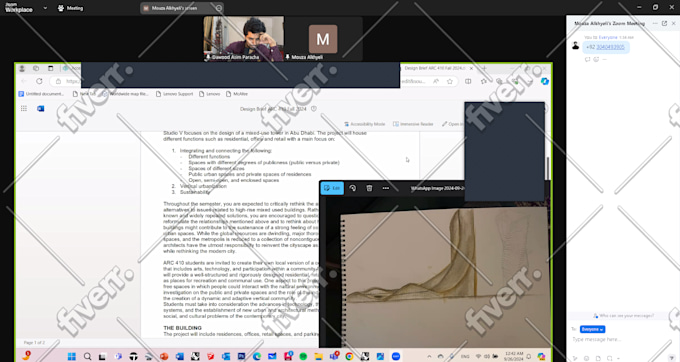
Task: Pop out the Zoom chat panel
Action: click(664, 23)
